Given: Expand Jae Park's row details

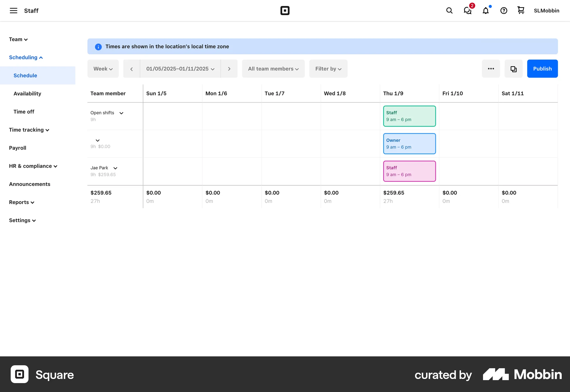Looking at the screenshot, I should click(x=115, y=168).
